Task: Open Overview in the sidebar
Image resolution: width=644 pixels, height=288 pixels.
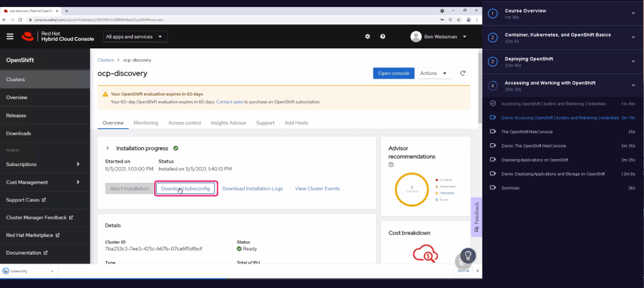Action: (45, 97)
